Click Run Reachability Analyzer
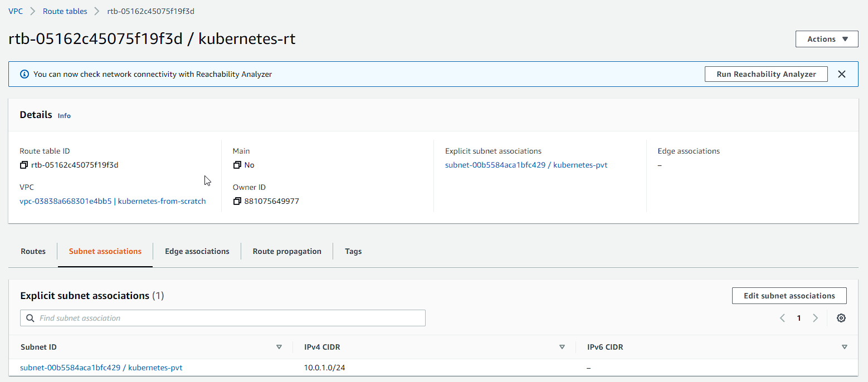Image resolution: width=868 pixels, height=382 pixels. 766,74
